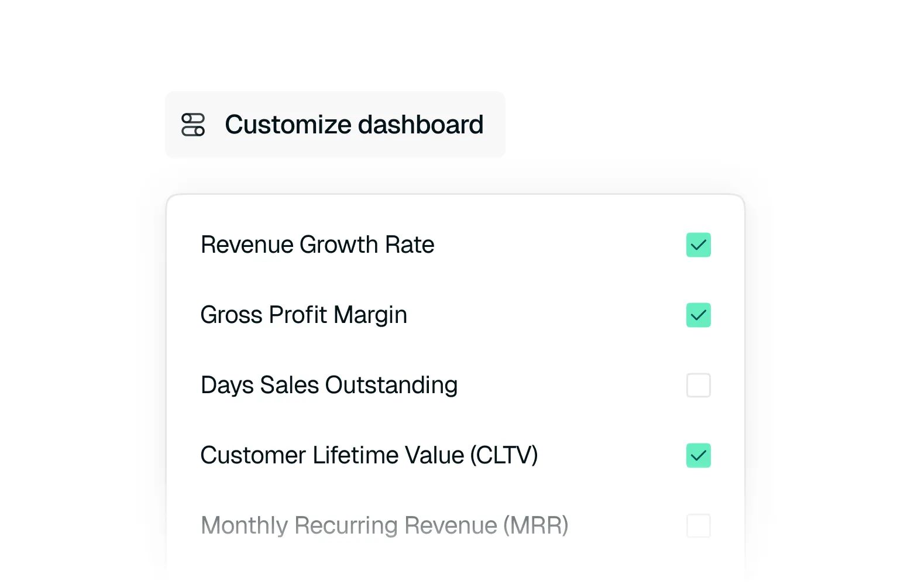Enable the Days Sales Outstanding checkbox
Screen dimensions: 911x588
pyautogui.click(x=698, y=386)
